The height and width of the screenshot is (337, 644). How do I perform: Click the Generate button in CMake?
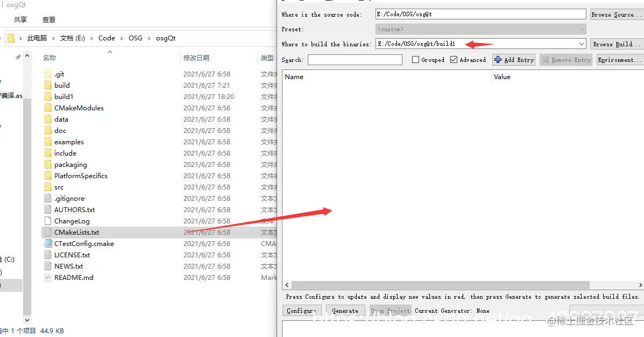(345, 311)
